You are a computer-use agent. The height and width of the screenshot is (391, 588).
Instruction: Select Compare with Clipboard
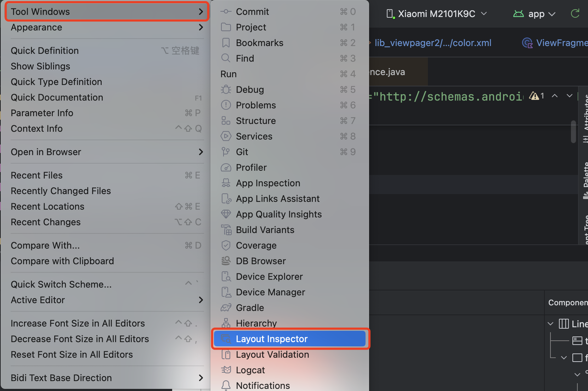point(107,261)
